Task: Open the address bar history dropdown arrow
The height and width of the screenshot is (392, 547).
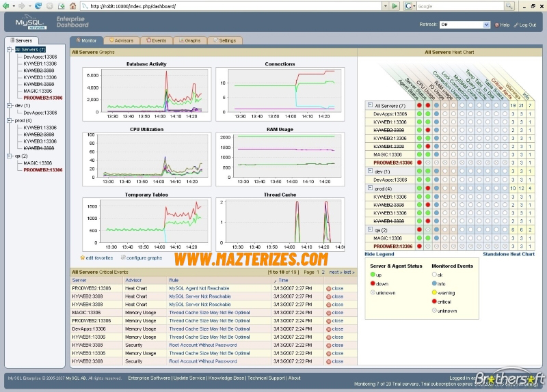Action: pos(386,6)
